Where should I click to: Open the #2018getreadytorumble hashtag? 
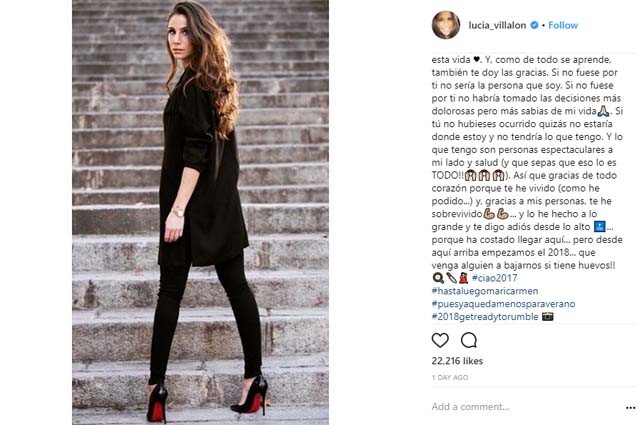[x=485, y=316]
